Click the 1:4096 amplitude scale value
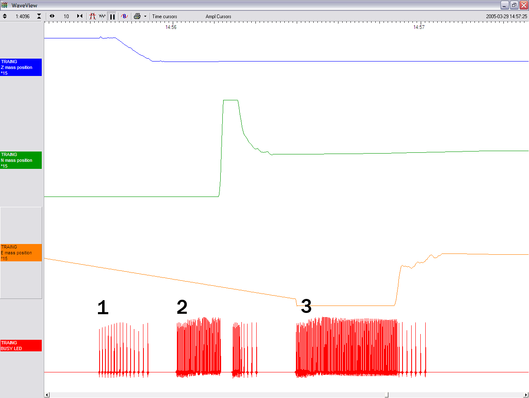The width and height of the screenshot is (529, 398). (22, 16)
